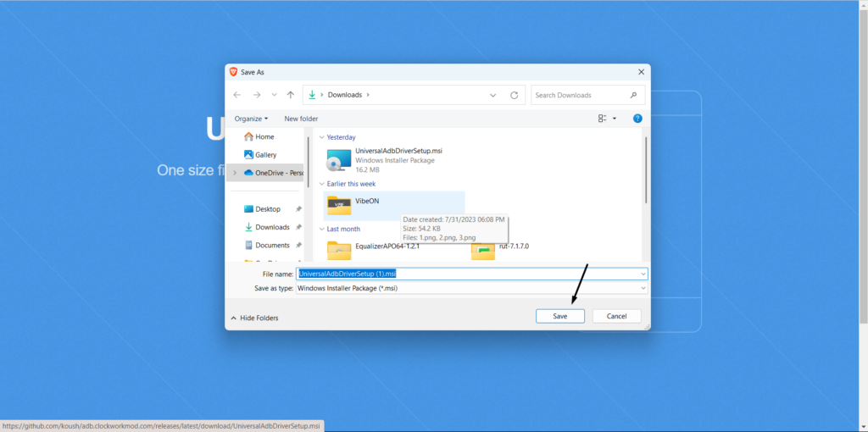Viewport: 868px width, 432px height.
Task: Open the Organize menu
Action: tap(251, 119)
